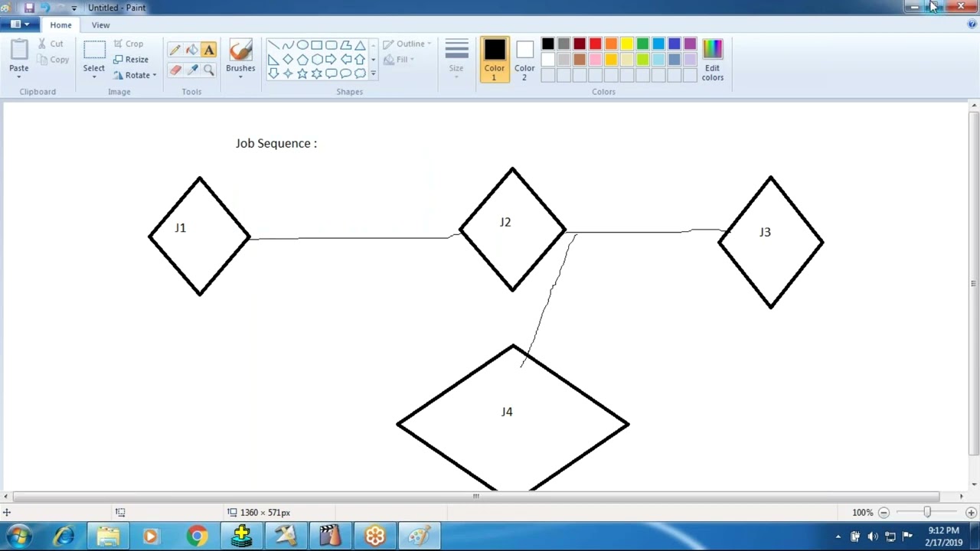This screenshot has width=980, height=551.
Task: Choose the Right arrow shape
Action: tap(332, 59)
